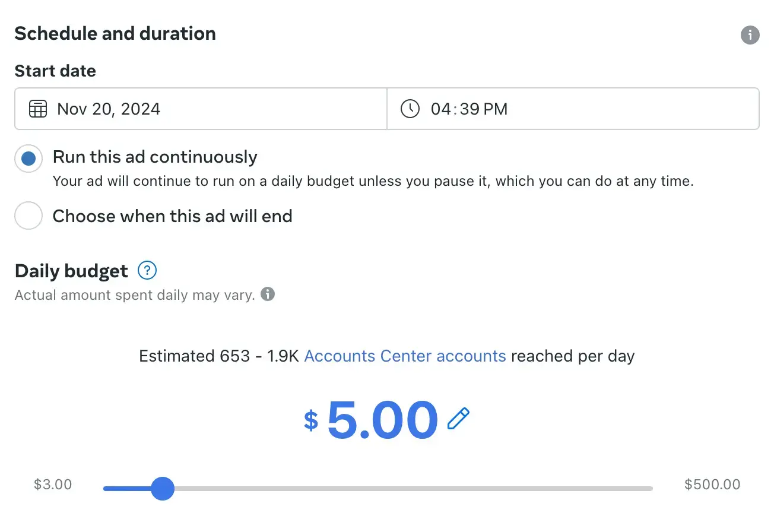The height and width of the screenshot is (532, 774).
Task: Select the Run this ad continuously option
Action: tap(28, 159)
